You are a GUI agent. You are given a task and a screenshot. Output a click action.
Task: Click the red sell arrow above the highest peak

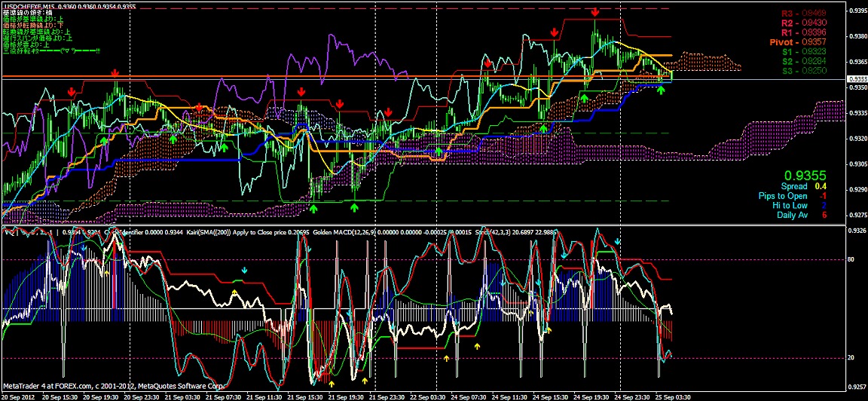coord(595,13)
